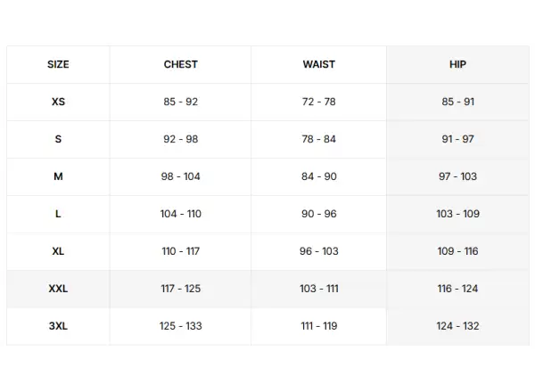Click hip value 97 - 103
Image resolution: width=535 pixels, height=392 pixels.
(x=457, y=176)
